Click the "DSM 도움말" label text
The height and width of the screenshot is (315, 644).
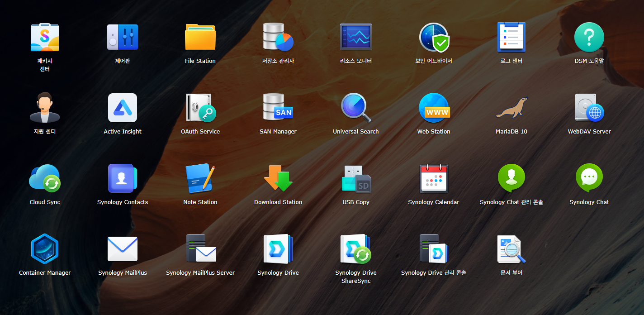pyautogui.click(x=589, y=61)
